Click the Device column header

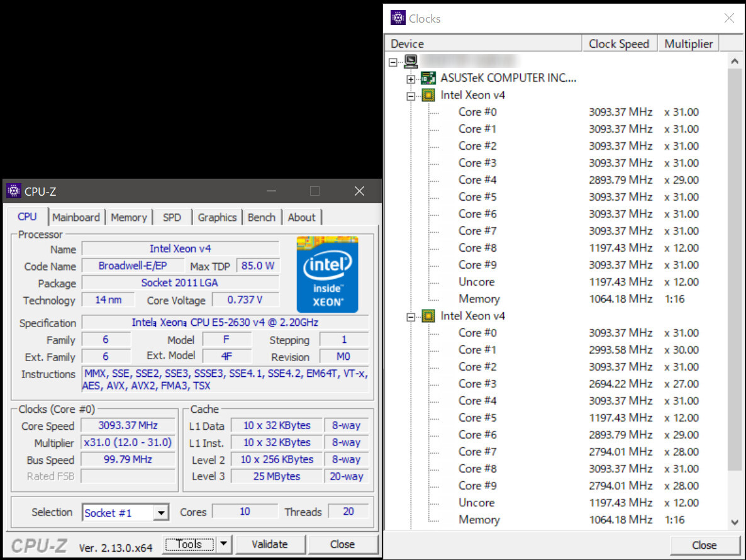point(483,44)
